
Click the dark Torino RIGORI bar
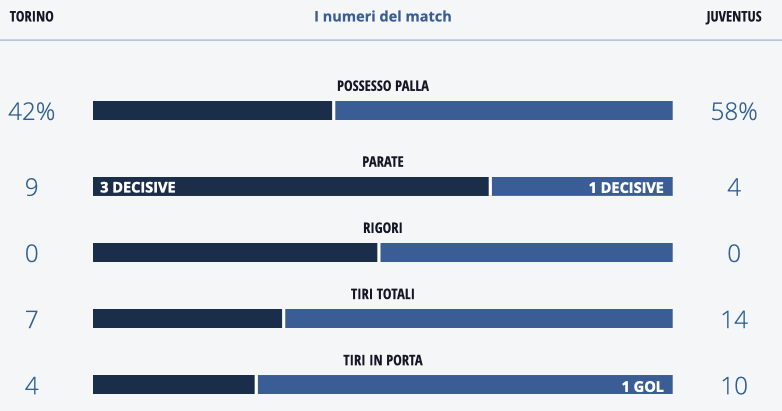click(x=235, y=253)
